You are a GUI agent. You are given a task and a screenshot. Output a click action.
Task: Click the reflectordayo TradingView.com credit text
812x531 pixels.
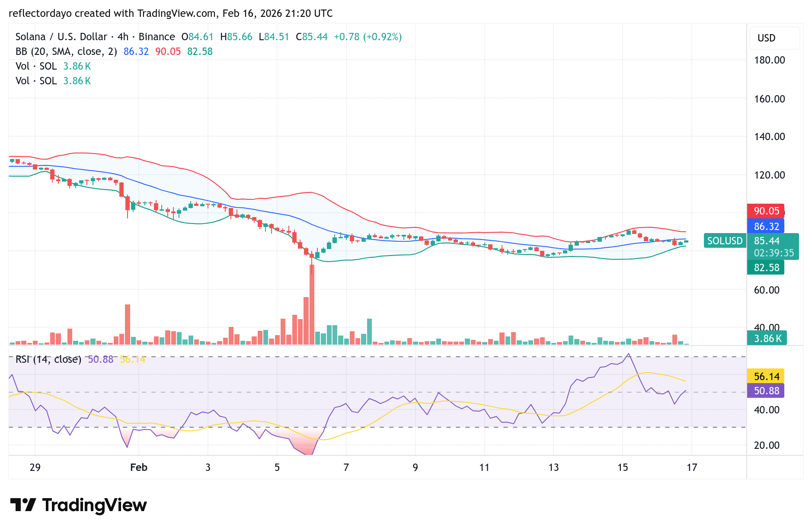pos(171,13)
